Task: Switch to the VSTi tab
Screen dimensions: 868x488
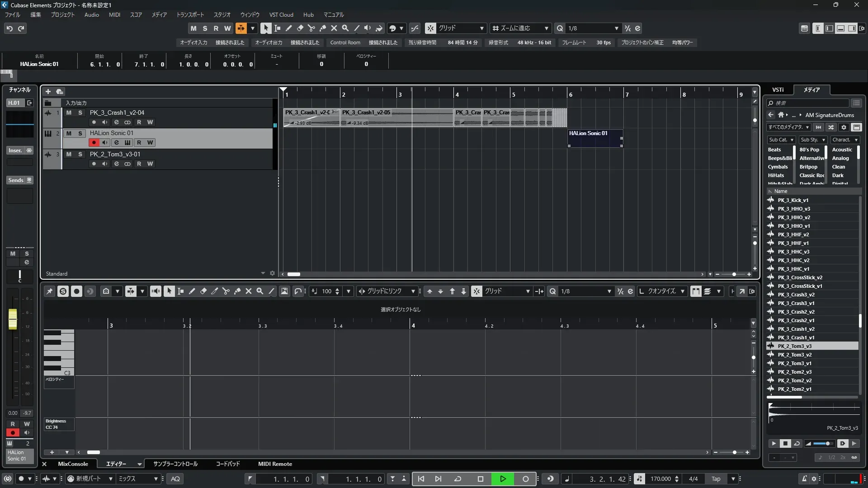Action: coord(778,89)
